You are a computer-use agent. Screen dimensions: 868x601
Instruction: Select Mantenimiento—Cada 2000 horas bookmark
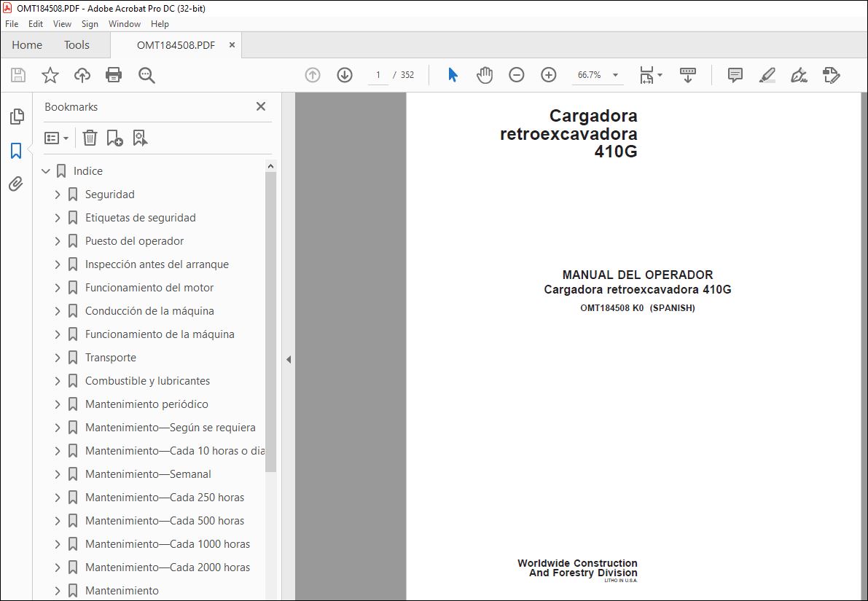[168, 567]
